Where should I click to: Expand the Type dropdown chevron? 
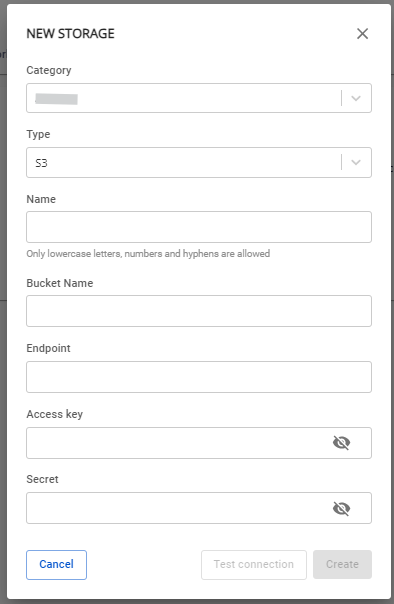click(x=356, y=162)
